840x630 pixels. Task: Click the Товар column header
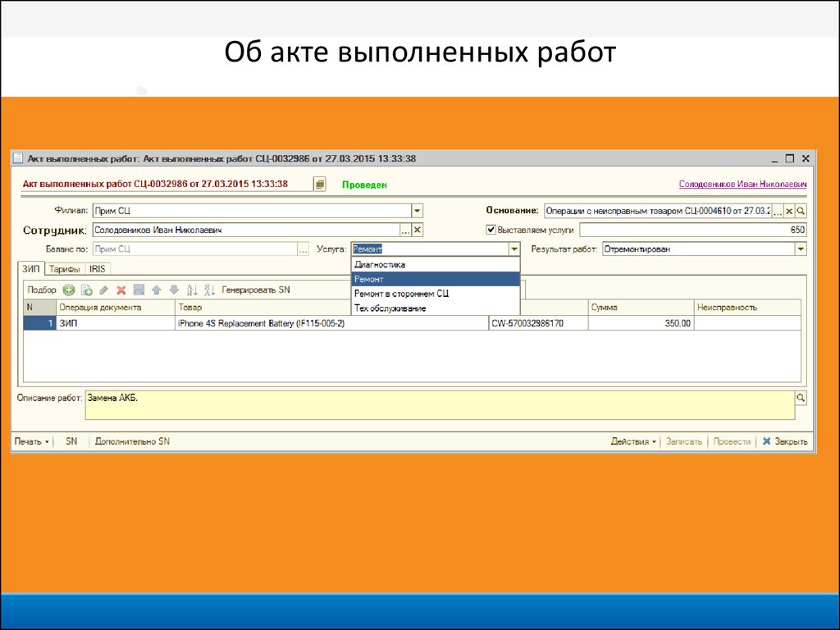(x=262, y=308)
